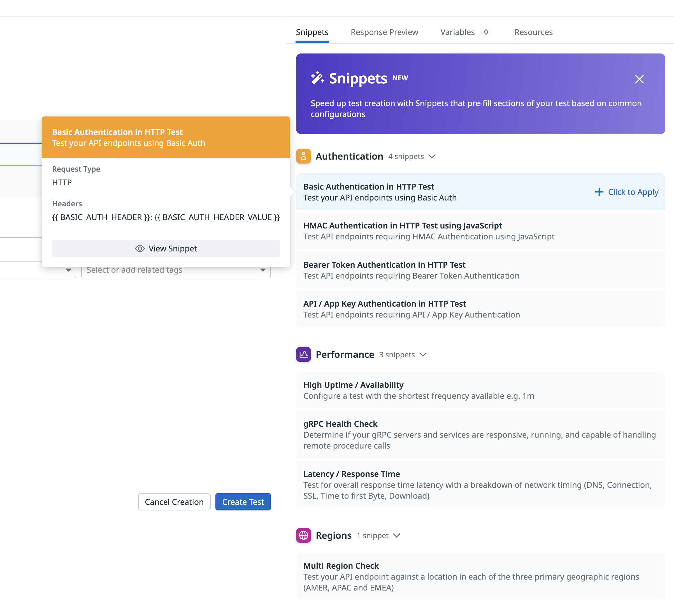The width and height of the screenshot is (674, 616).
Task: Click the purple Performance chart icon
Action: (303, 354)
